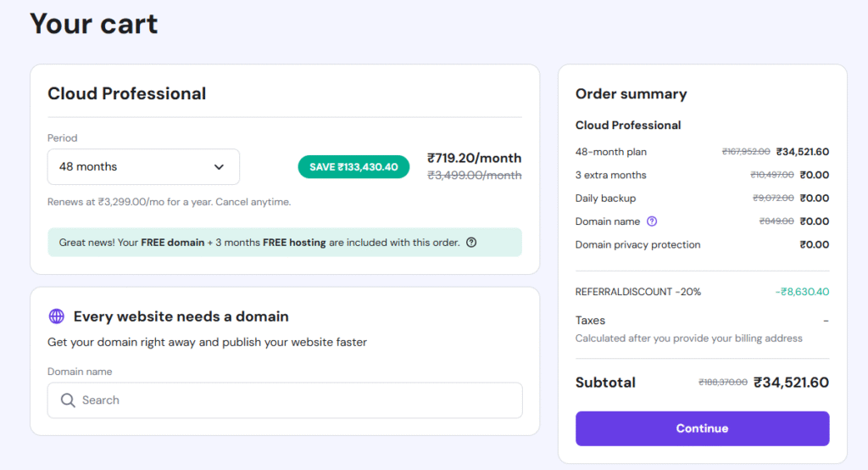868x470 pixels.
Task: Click the 'Great news!' free domain banner
Action: tap(259, 243)
